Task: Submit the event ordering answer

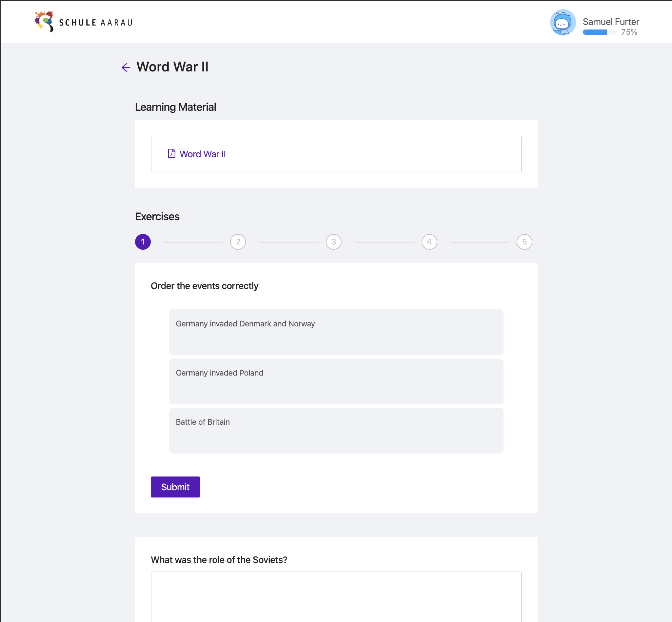Action: click(x=175, y=487)
